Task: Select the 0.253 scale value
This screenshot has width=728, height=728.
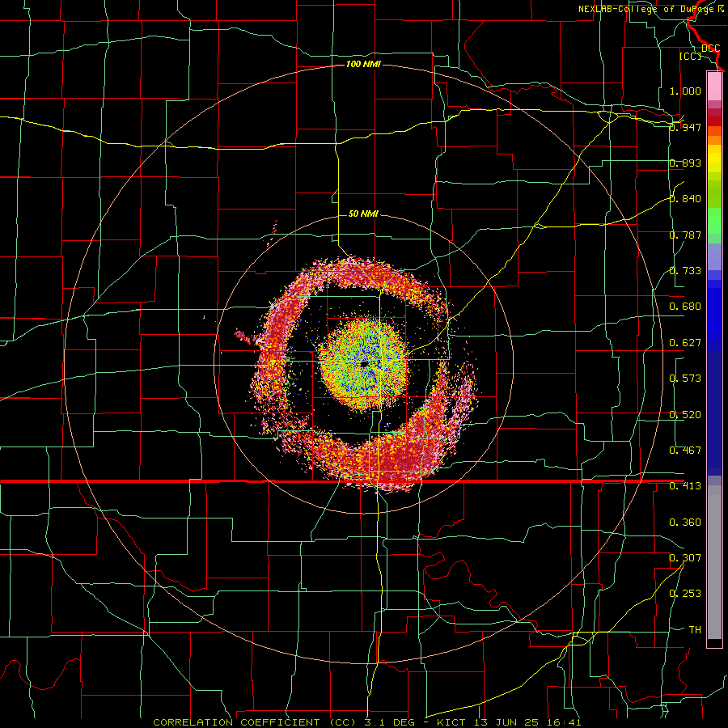Action: point(685,594)
